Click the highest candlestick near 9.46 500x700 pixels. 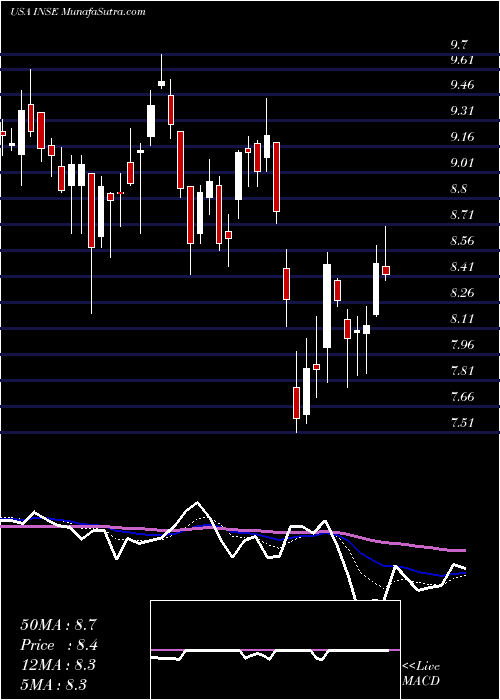click(x=162, y=83)
